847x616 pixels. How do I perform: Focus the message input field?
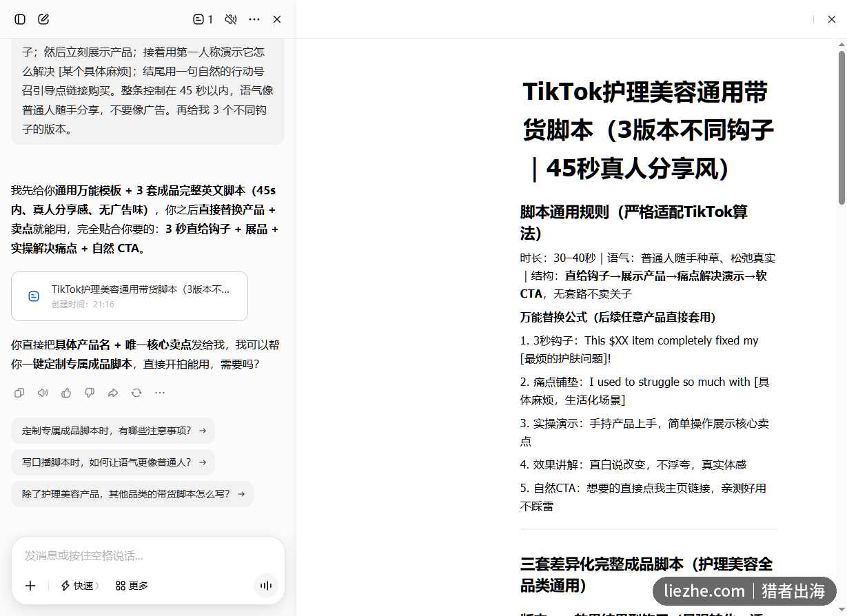[x=147, y=555]
